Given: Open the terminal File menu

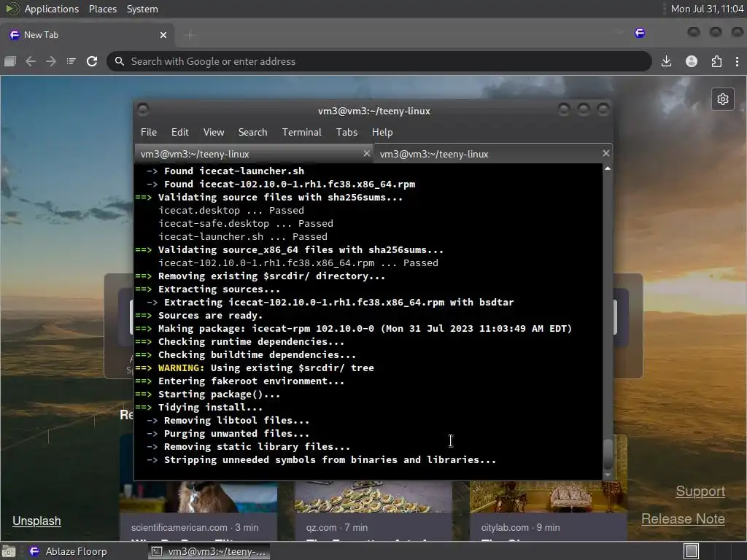Looking at the screenshot, I should coord(149,132).
